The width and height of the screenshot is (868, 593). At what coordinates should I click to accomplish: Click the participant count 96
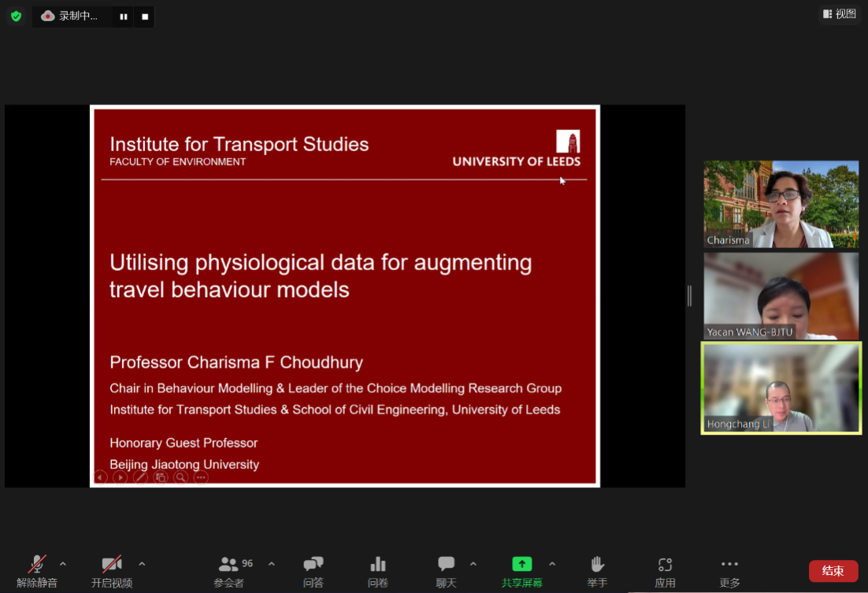pos(247,563)
